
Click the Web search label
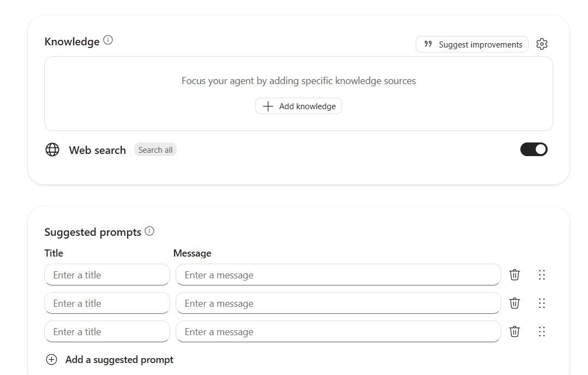tap(98, 150)
